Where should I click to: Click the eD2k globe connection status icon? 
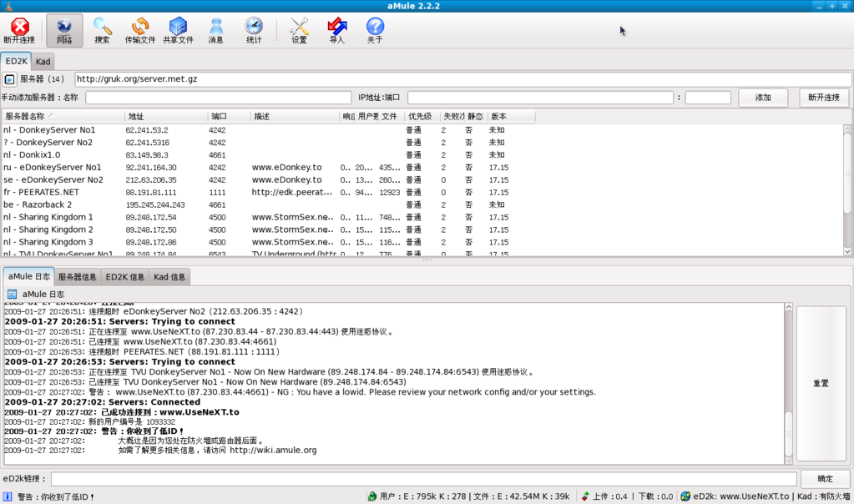pyautogui.click(x=685, y=496)
